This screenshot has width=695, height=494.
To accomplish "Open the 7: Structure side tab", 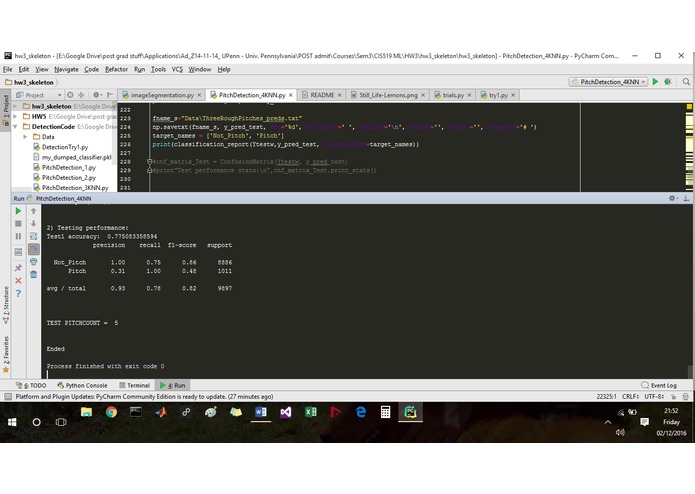I will (6, 305).
